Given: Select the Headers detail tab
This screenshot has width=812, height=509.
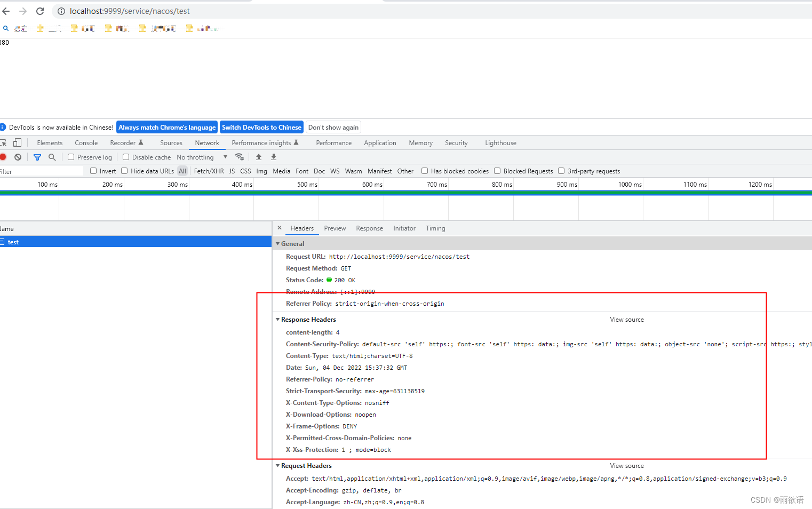Looking at the screenshot, I should (x=302, y=228).
